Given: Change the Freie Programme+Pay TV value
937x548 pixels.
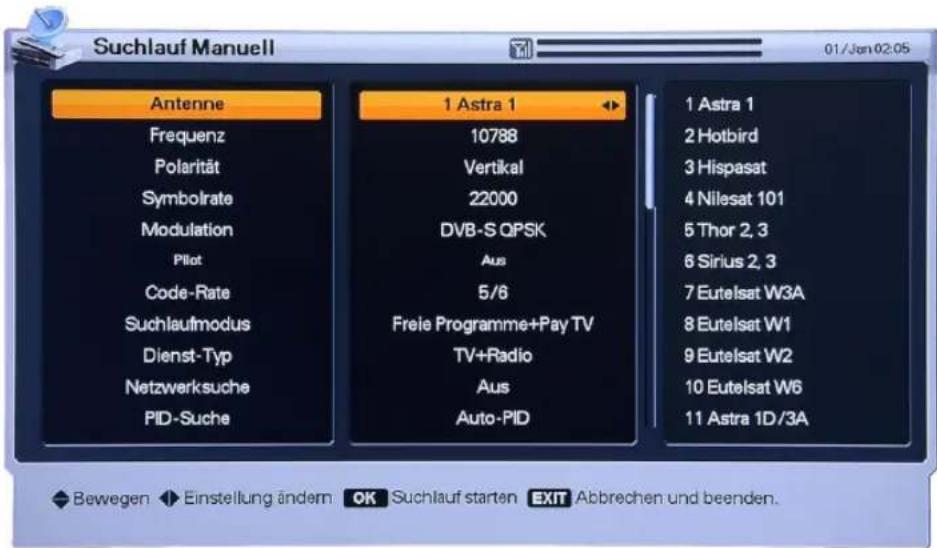Looking at the screenshot, I should [x=493, y=324].
